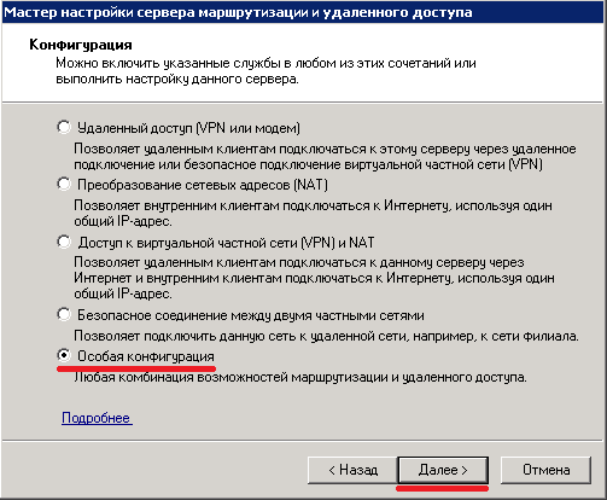Choose Преобразование сетевых адресов (NAT) radio button
Image resolution: width=607 pixels, height=500 pixels.
66,185
